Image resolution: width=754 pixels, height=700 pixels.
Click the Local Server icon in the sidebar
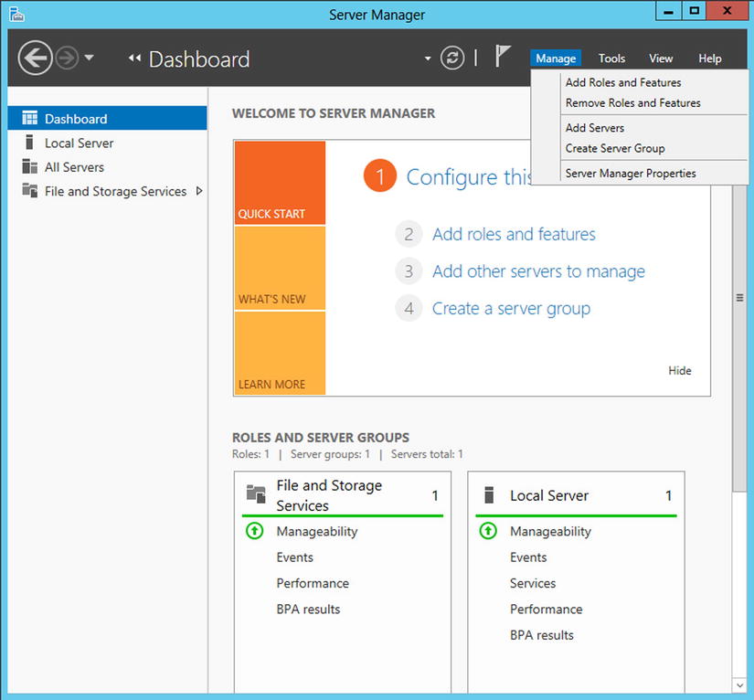click(29, 143)
